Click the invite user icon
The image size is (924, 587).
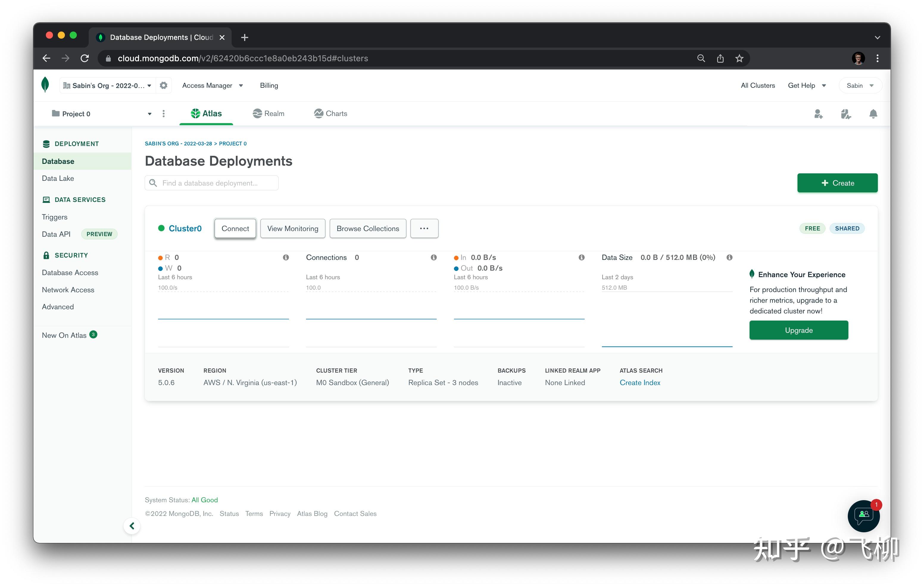tap(818, 114)
